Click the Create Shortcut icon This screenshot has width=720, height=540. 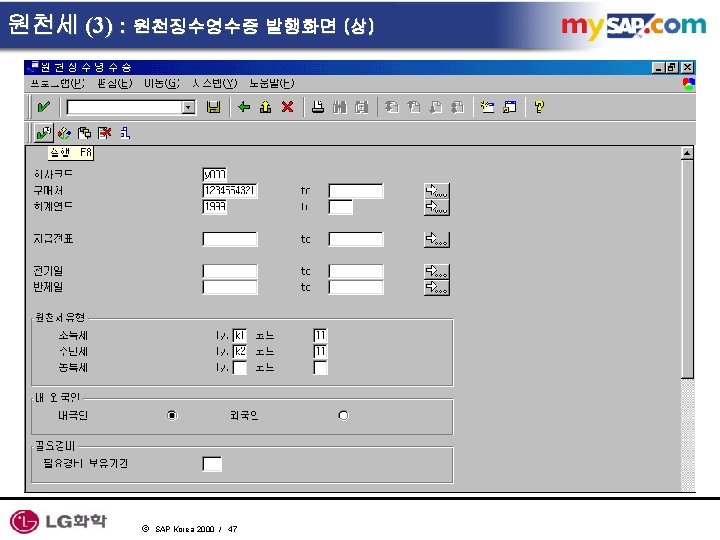pyautogui.click(x=509, y=107)
